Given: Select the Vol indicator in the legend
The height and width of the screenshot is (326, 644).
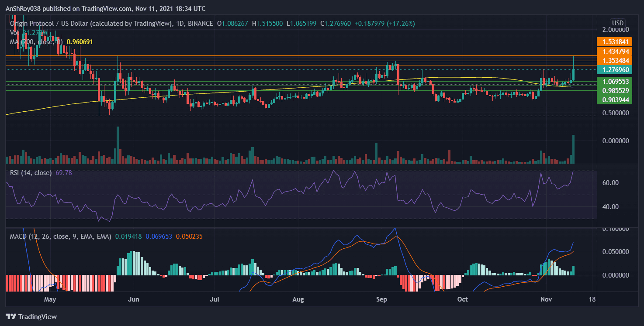Looking at the screenshot, I should coord(14,32).
